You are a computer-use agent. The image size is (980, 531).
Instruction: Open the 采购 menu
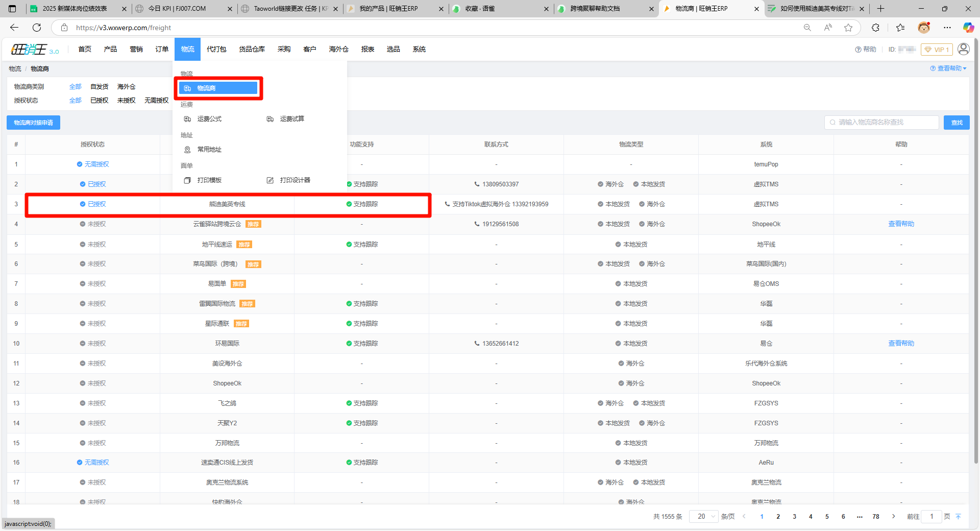point(284,50)
